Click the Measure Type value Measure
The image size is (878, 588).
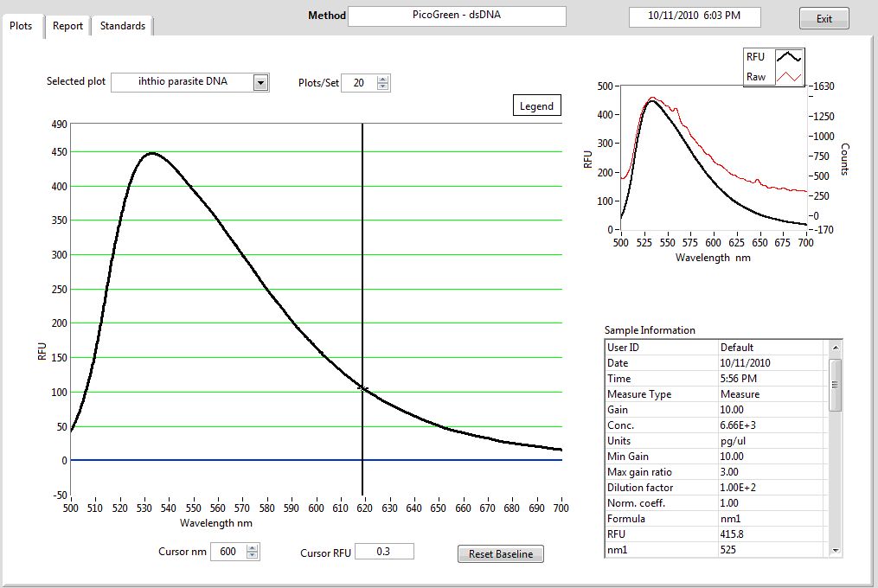pyautogui.click(x=740, y=394)
